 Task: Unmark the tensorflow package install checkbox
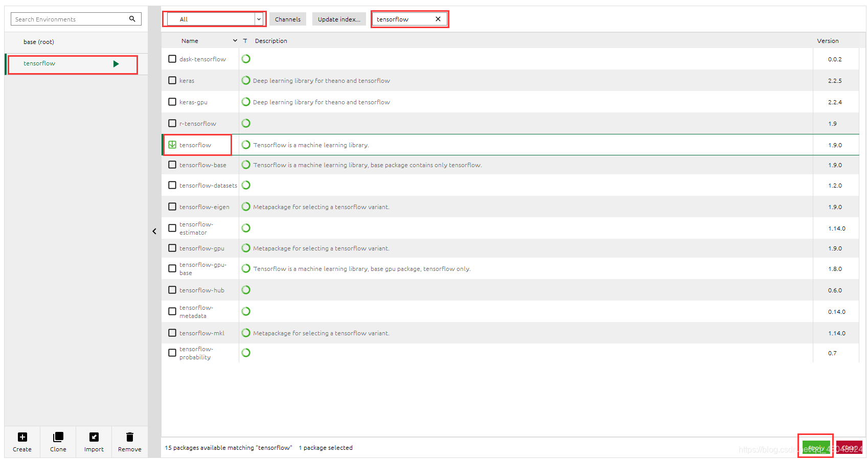172,145
